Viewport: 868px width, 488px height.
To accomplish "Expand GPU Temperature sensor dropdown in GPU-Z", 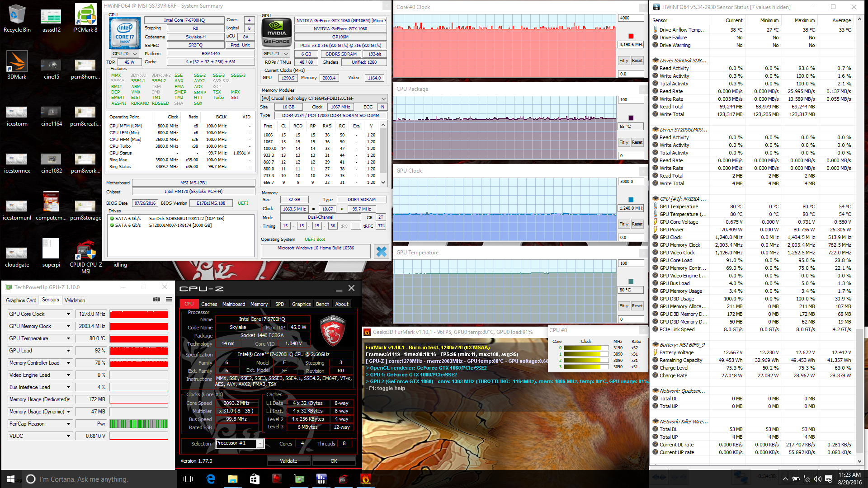I will coord(68,338).
